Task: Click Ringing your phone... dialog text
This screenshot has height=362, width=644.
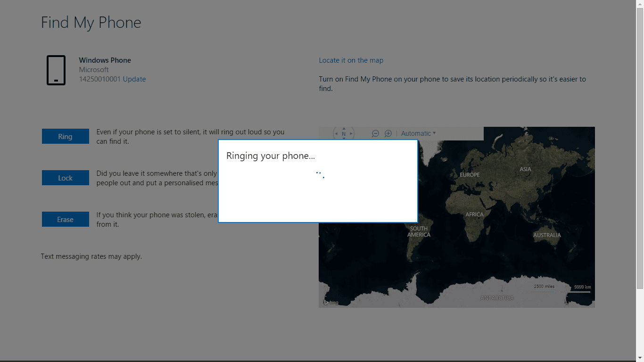Action: (x=271, y=156)
